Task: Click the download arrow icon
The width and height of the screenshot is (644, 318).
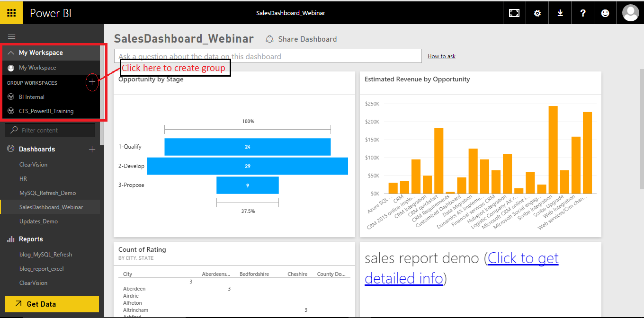Action: click(560, 13)
